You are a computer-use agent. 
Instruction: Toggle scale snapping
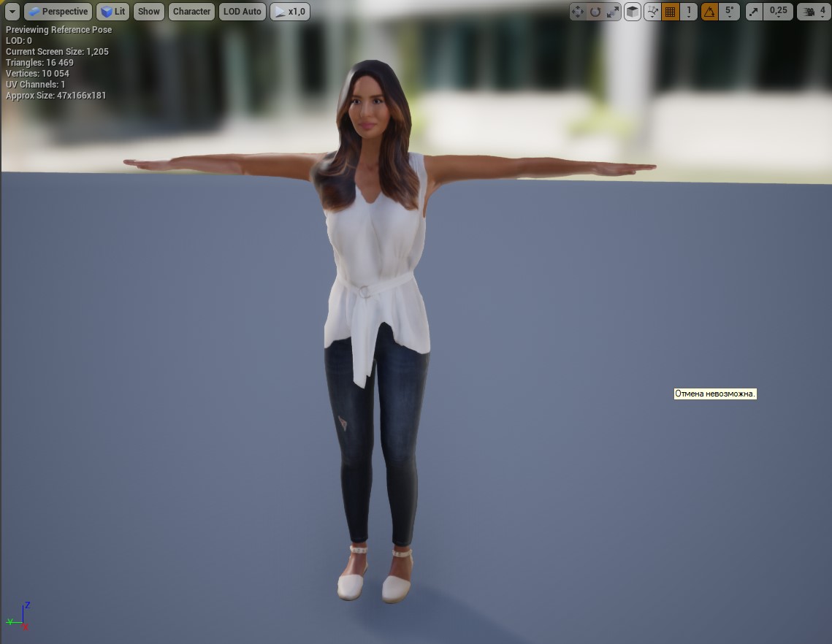[753, 11]
